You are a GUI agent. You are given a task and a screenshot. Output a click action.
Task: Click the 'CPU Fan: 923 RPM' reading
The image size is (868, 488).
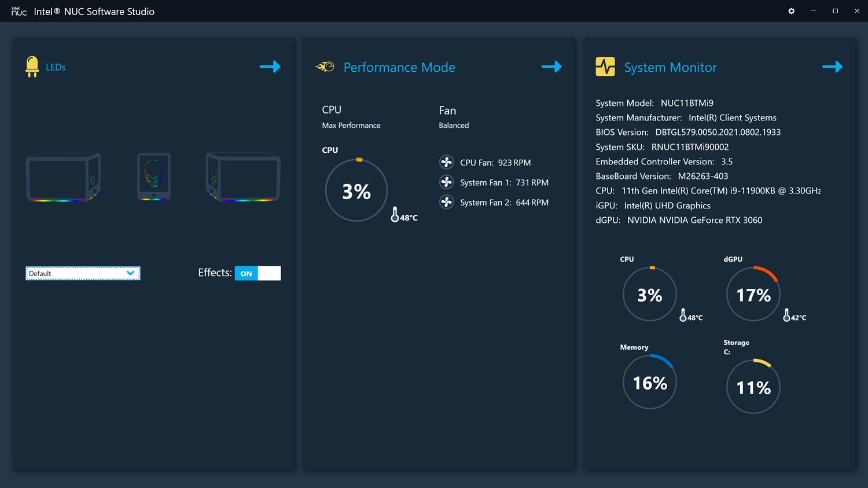[x=495, y=163]
